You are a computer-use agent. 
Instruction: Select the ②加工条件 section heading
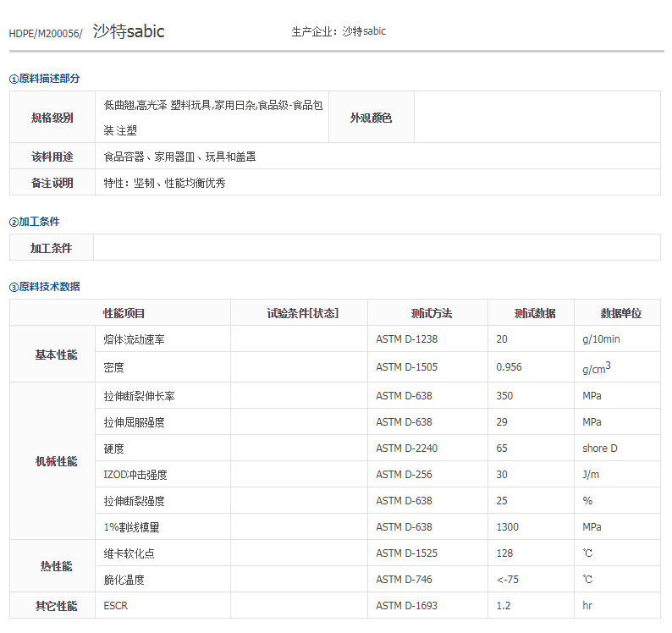click(35, 222)
